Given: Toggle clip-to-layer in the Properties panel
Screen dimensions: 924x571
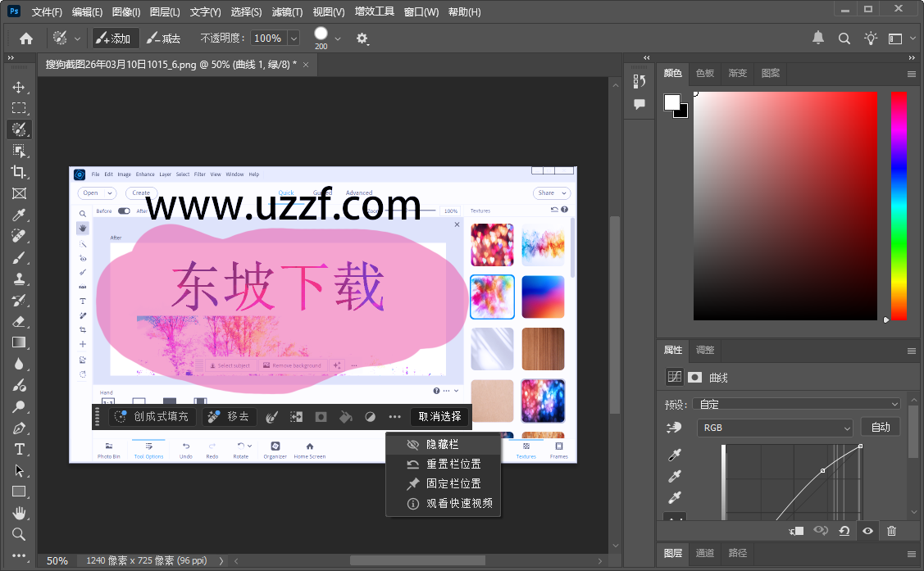Looking at the screenshot, I should (x=795, y=531).
